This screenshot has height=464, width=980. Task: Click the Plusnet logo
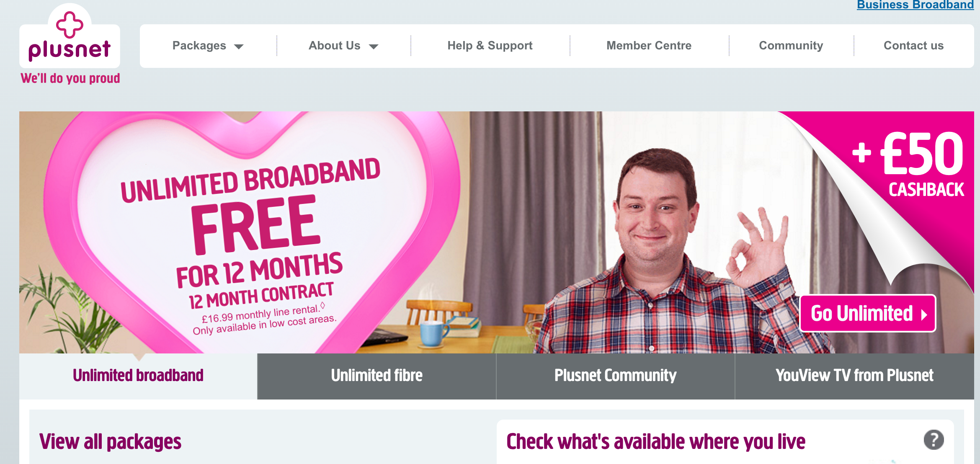click(x=70, y=36)
